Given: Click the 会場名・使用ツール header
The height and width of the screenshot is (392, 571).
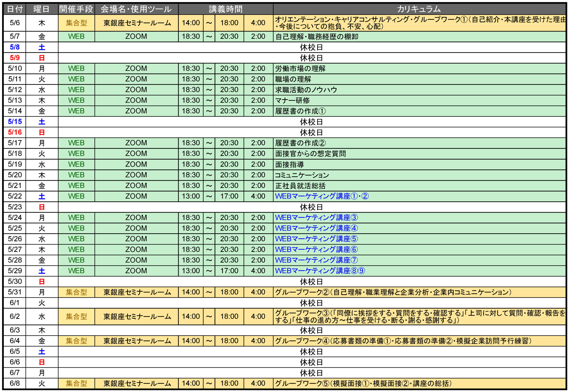Looking at the screenshot, I should pos(136,9).
